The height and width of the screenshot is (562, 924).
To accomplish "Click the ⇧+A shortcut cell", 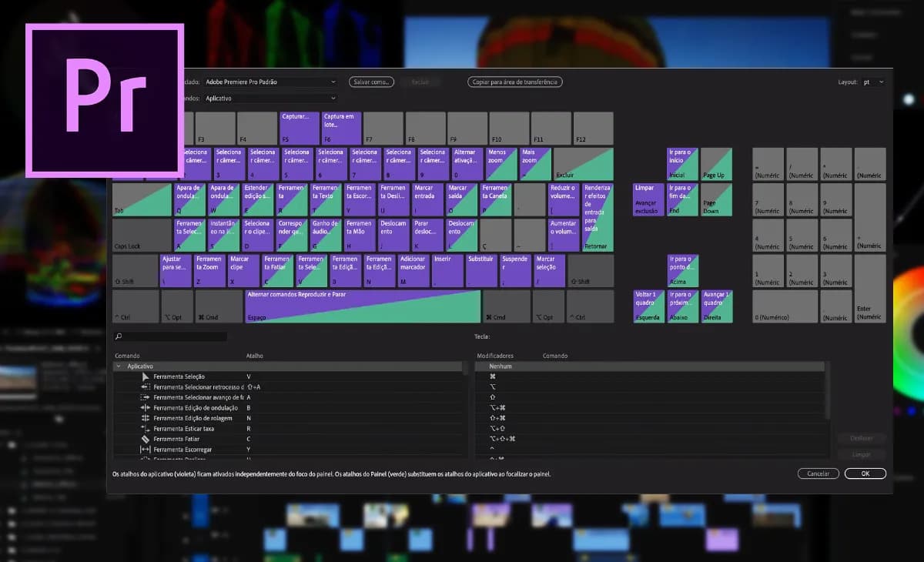I will tap(253, 386).
